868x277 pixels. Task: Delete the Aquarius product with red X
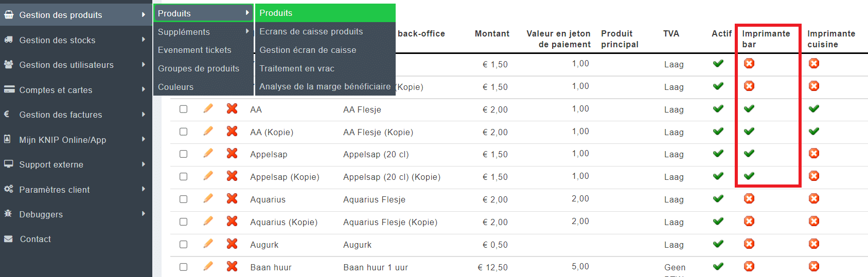[232, 198]
